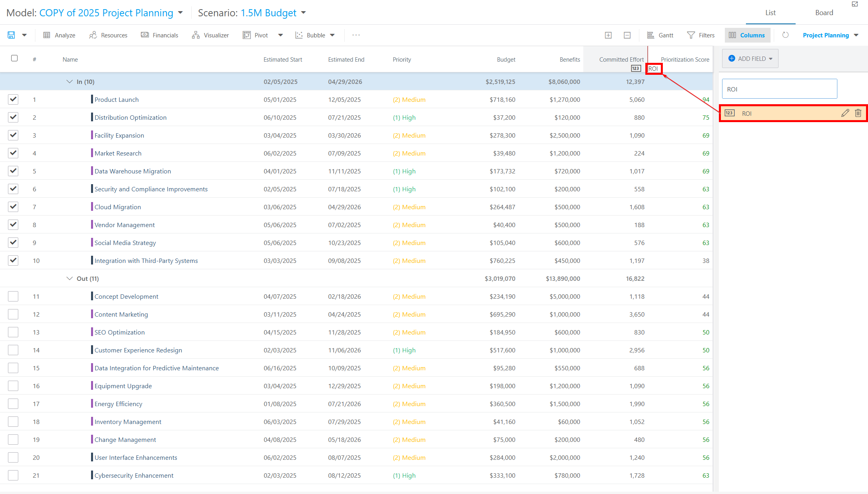This screenshot has width=868, height=494.
Task: Uncheck Integration with Third-Party Systems checkbox
Action: click(13, 260)
